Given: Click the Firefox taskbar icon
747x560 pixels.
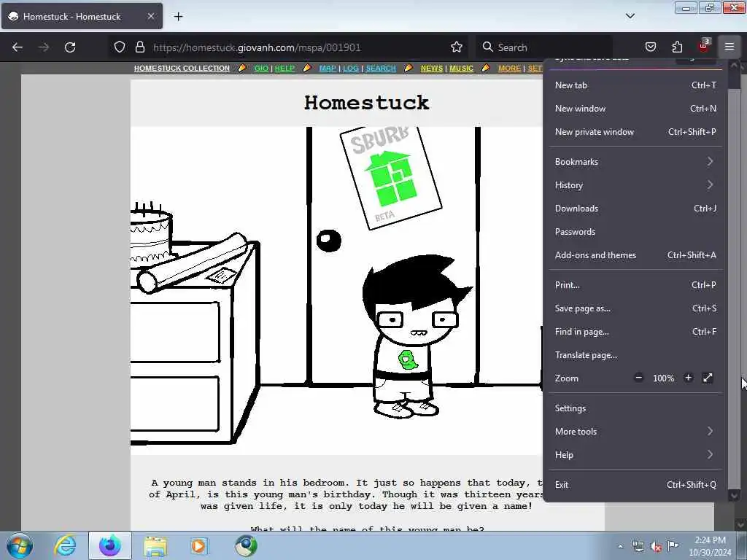Looking at the screenshot, I should point(109,545).
